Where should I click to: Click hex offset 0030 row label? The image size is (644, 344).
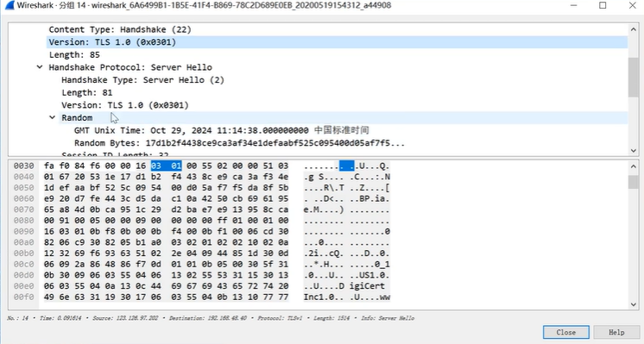(24, 166)
